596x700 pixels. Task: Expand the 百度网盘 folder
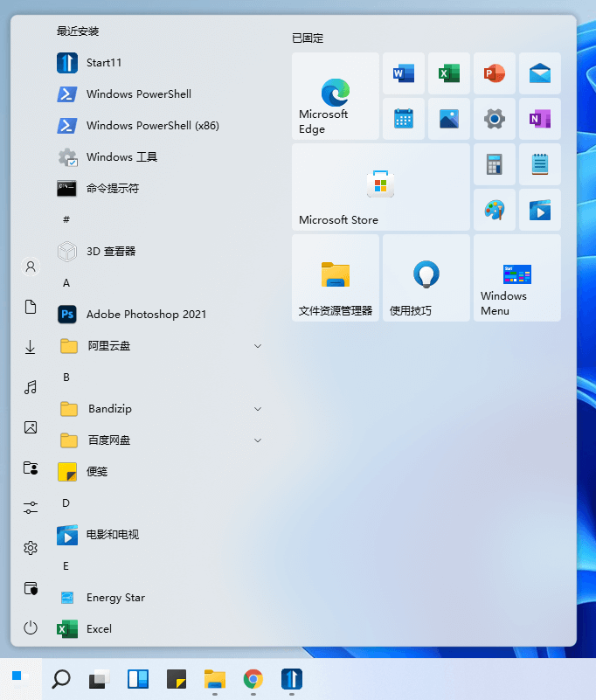click(x=258, y=440)
